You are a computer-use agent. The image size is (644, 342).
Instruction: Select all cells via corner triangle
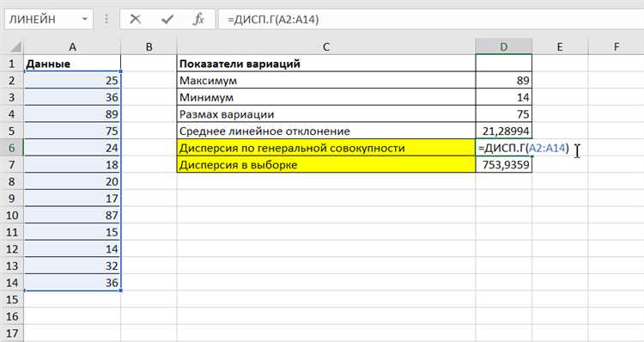coord(15,47)
